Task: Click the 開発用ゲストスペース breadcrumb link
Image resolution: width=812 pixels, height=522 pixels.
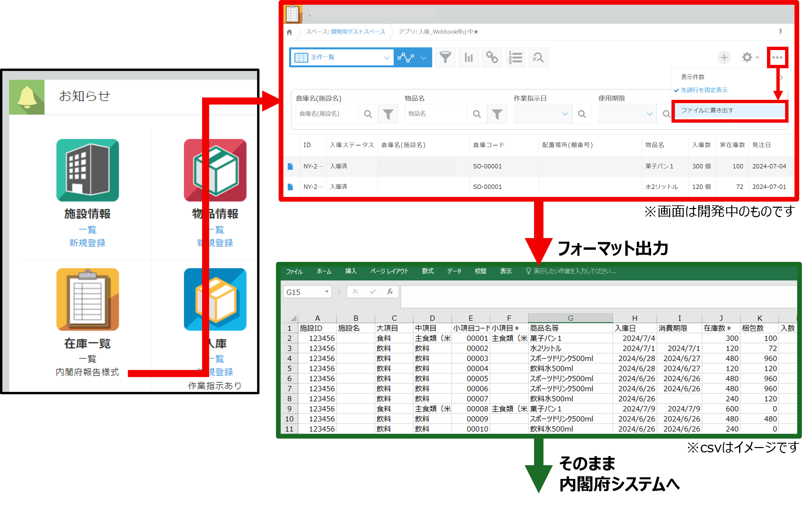Action: click(358, 32)
